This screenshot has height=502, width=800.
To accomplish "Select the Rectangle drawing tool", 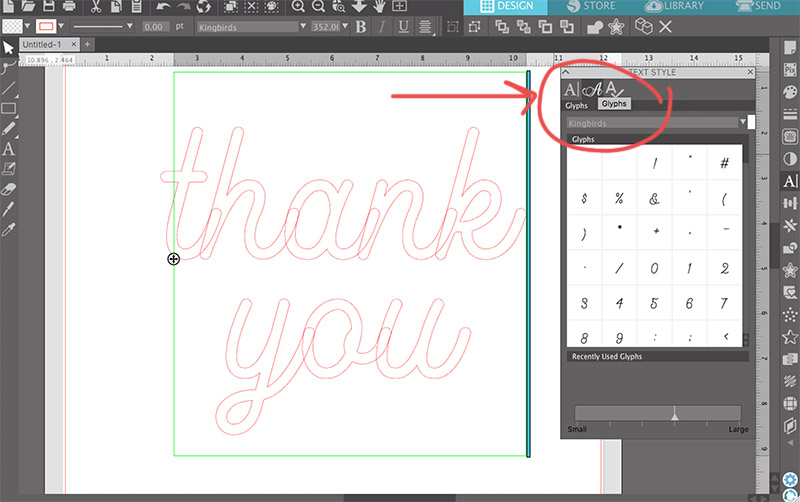I will pos(8,108).
